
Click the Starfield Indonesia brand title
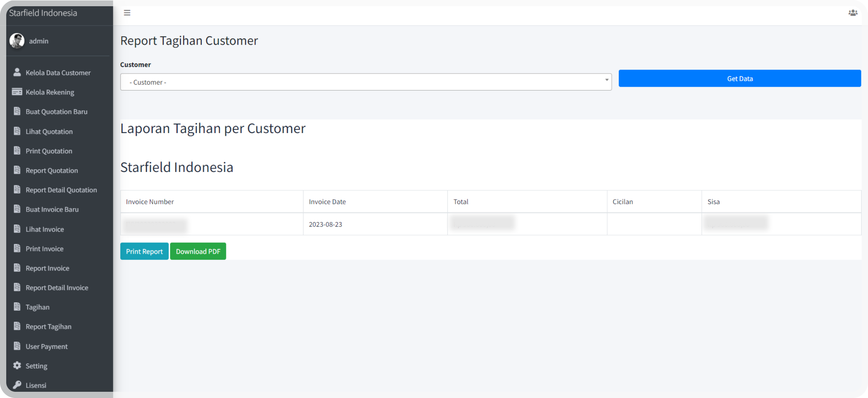coord(43,13)
